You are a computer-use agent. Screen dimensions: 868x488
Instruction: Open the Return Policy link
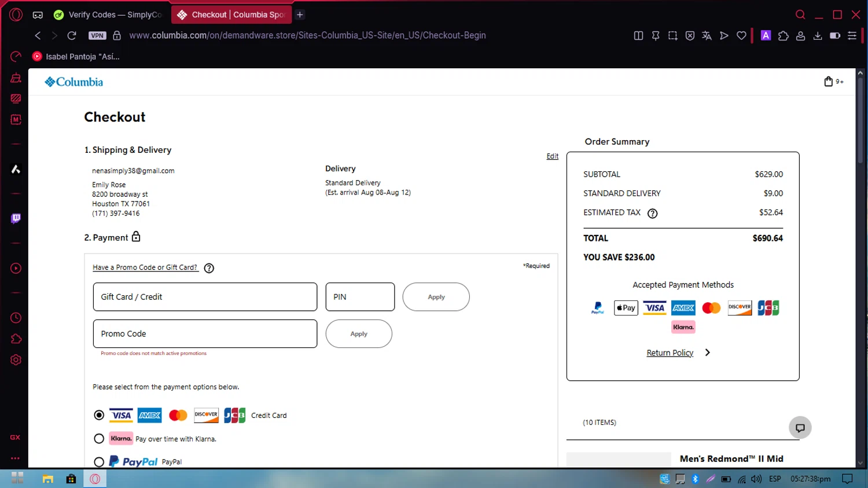[670, 353]
